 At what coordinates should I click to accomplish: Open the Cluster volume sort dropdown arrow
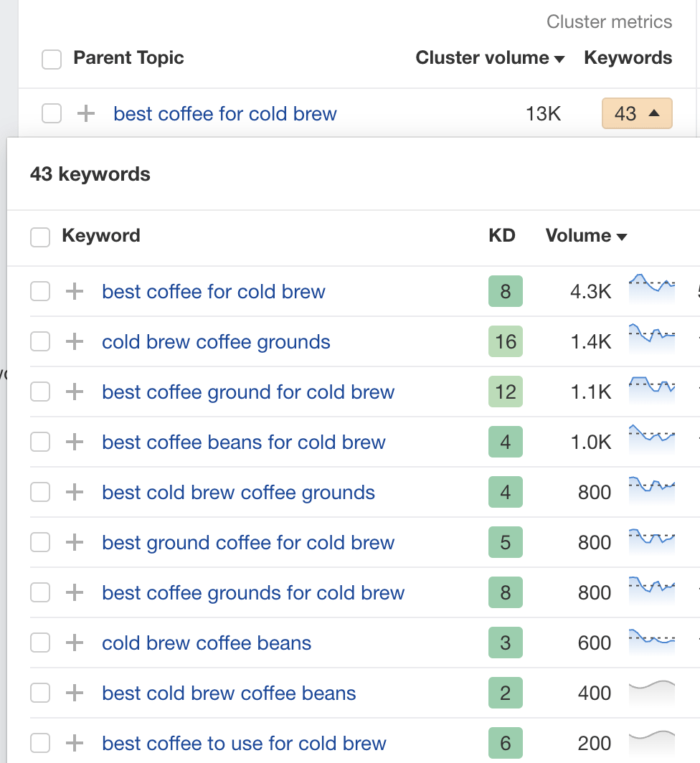click(559, 58)
